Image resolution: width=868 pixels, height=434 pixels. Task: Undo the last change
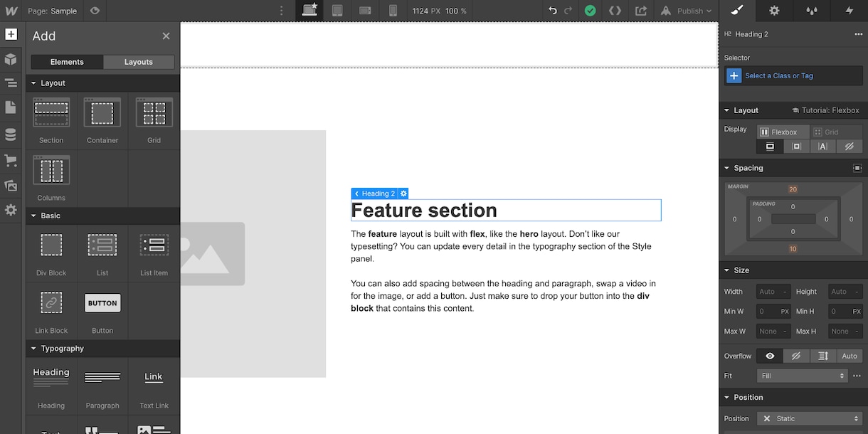click(x=553, y=11)
